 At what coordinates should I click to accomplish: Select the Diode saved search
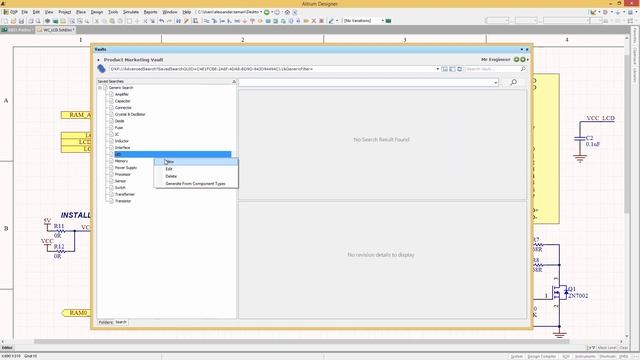tap(119, 121)
